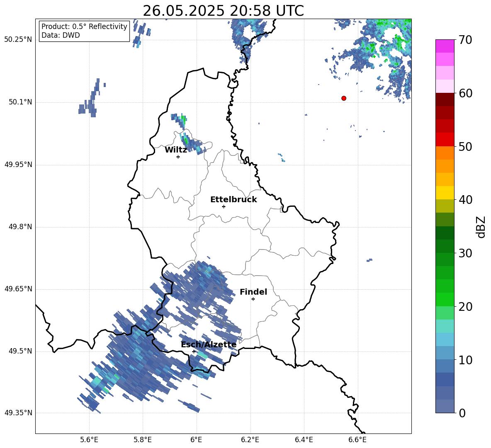Click the title '26.05.2025 20:58 UTC'
Screen dimensions: 491x448
tap(223, 11)
